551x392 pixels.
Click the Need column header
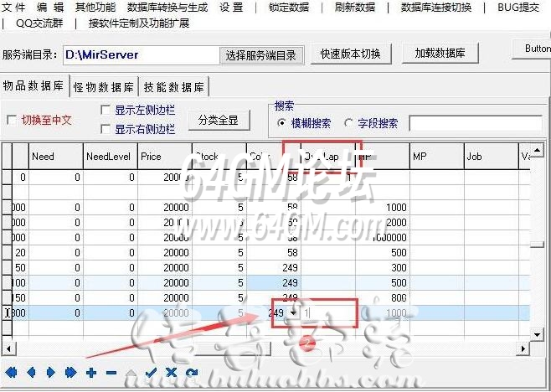pyautogui.click(x=56, y=156)
